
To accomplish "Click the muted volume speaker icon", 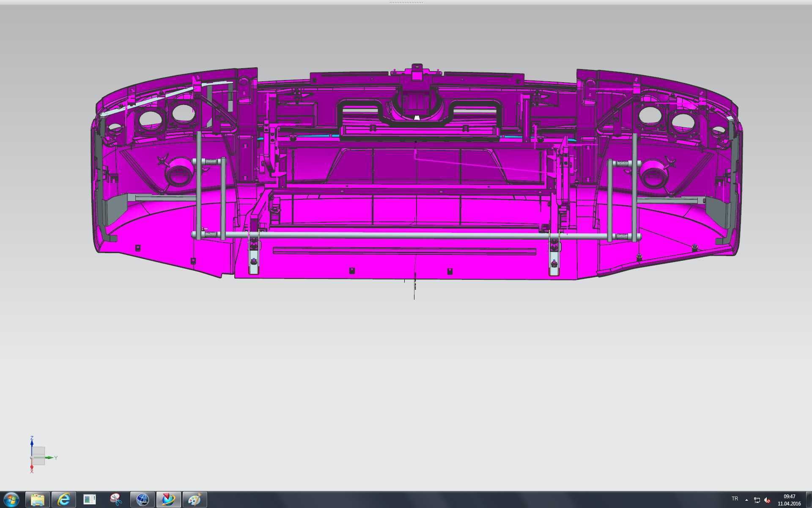I will [768, 500].
